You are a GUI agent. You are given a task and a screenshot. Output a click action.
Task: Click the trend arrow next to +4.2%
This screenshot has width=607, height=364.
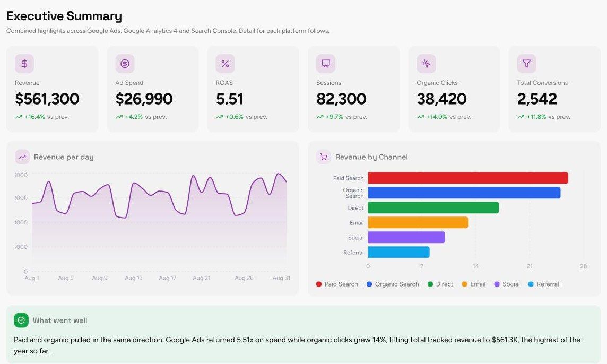(x=119, y=117)
